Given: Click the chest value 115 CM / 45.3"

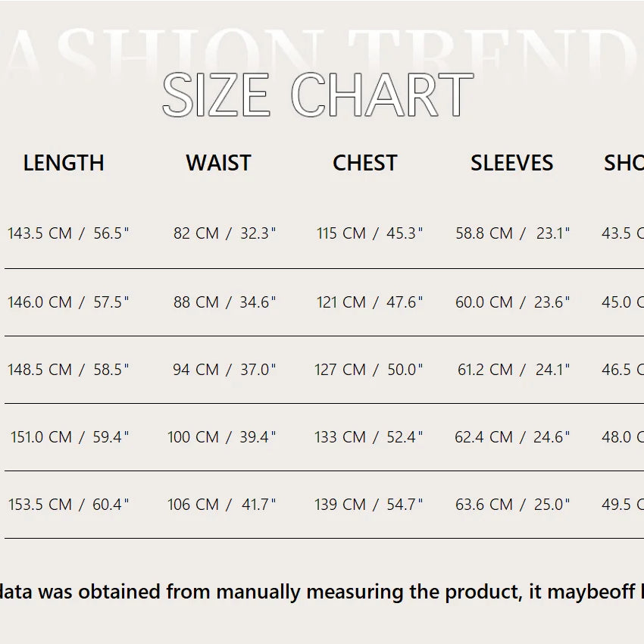Looking at the screenshot, I should click(370, 233).
